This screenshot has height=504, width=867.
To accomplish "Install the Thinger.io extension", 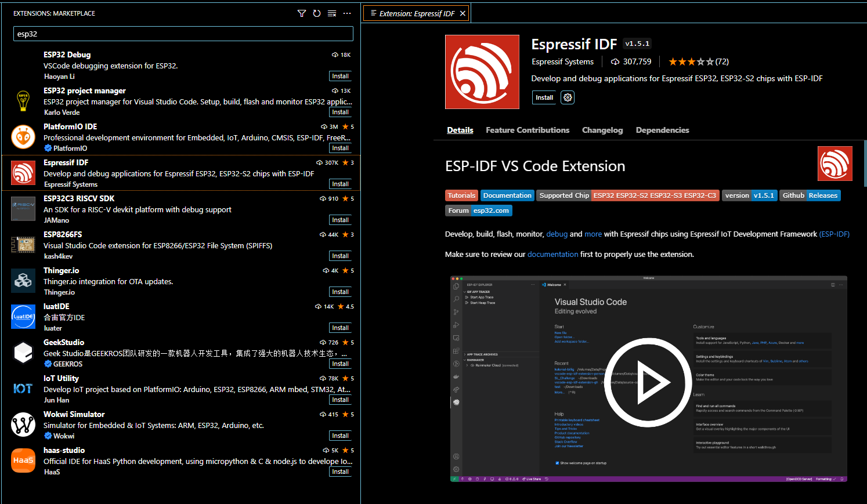I will click(x=340, y=292).
